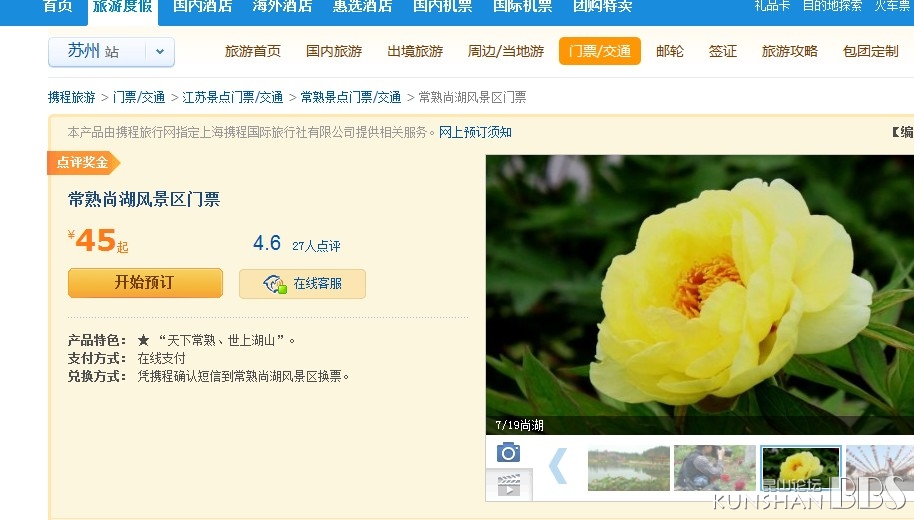Switch to 海外酒店 top tab
This screenshot has height=520, width=914.
coord(283,7)
